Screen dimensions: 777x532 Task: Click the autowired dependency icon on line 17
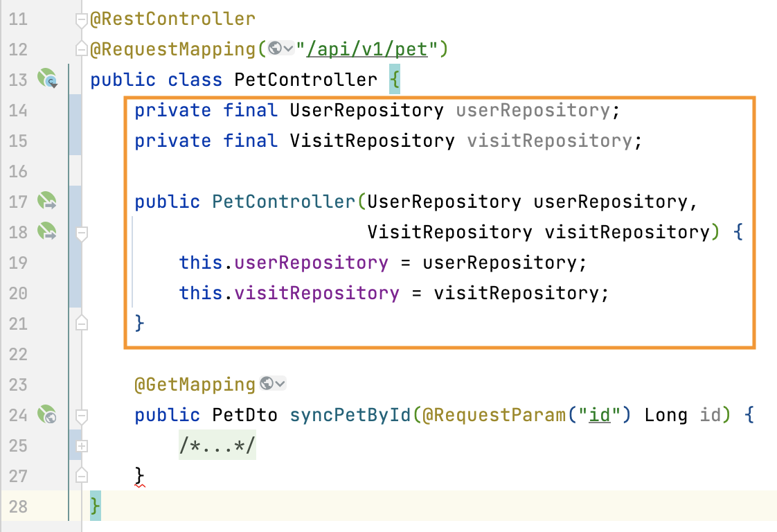pyautogui.click(x=46, y=201)
